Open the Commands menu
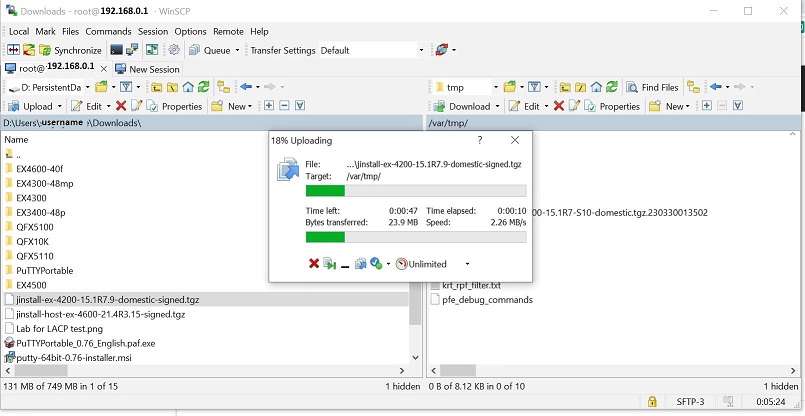805x416 pixels. tap(108, 31)
